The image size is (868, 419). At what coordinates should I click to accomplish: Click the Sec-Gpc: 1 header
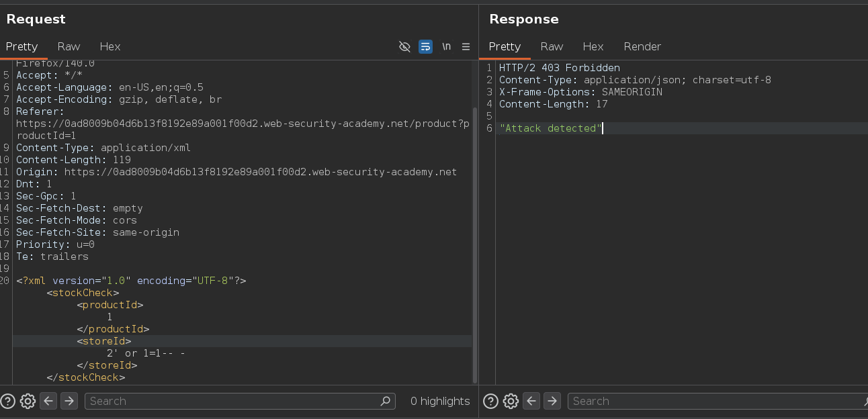pos(46,196)
